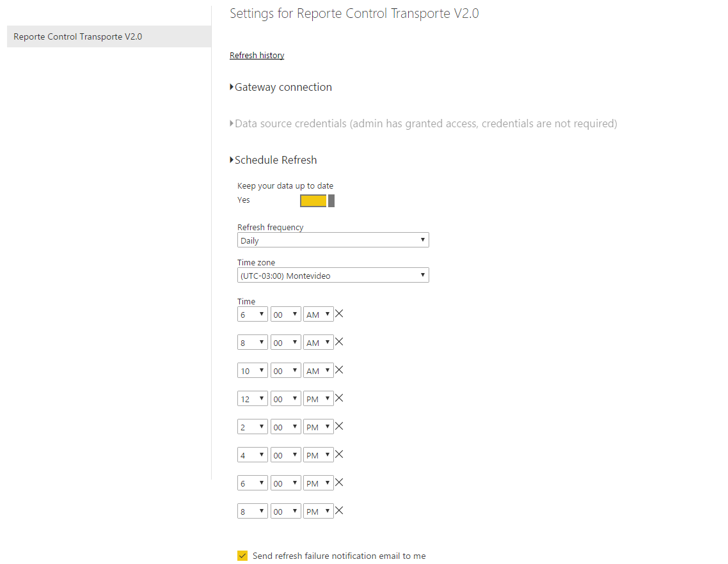
Task: Uncheck Send refresh failure notification email
Action: 242,556
